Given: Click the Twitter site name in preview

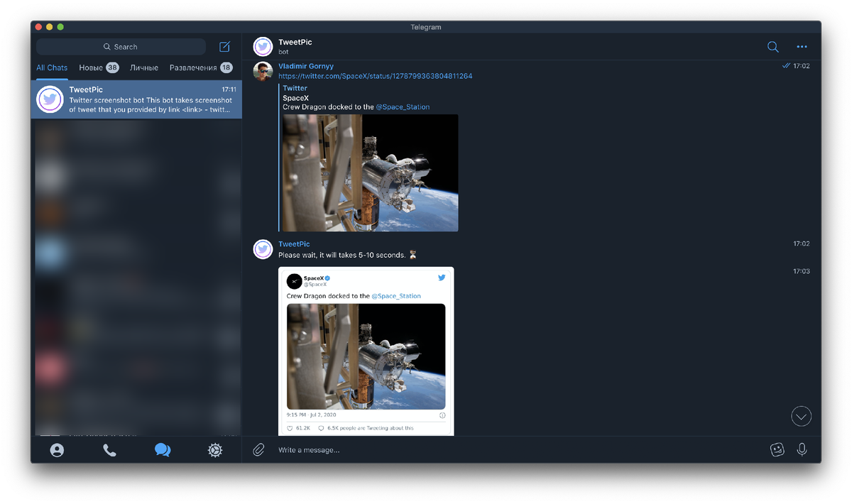Looking at the screenshot, I should click(x=295, y=88).
